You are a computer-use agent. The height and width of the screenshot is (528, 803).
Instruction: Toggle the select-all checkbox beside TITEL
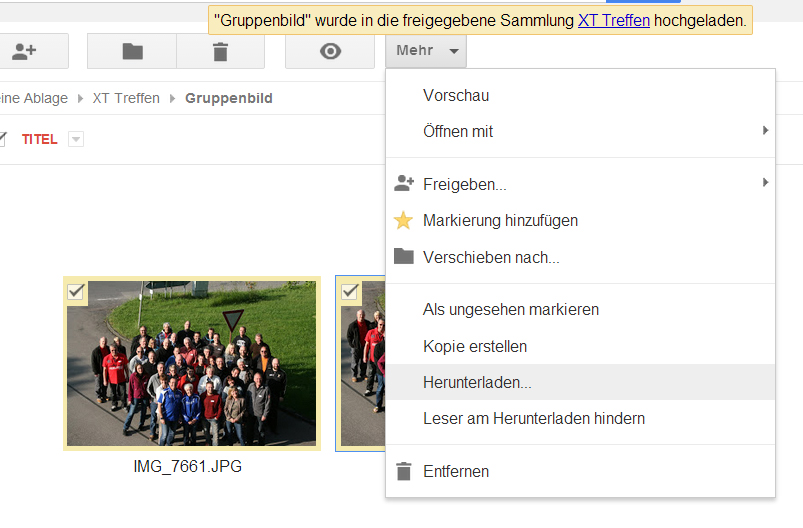(x=3, y=139)
